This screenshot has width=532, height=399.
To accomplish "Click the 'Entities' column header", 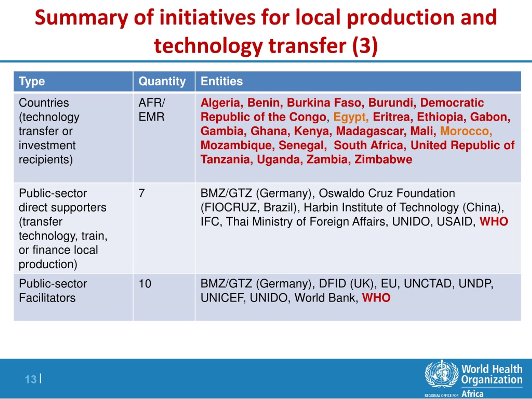I will (x=358, y=81).
